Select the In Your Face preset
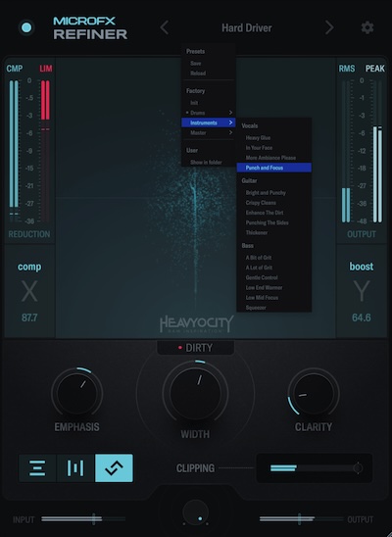Image resolution: width=392 pixels, height=537 pixels. click(274, 148)
